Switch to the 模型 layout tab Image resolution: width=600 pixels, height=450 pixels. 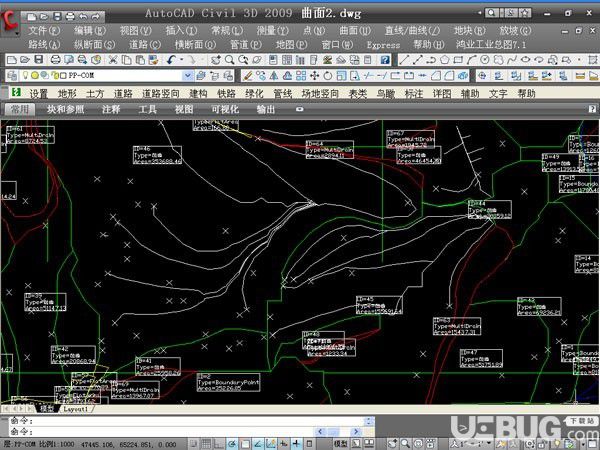[x=47, y=409]
